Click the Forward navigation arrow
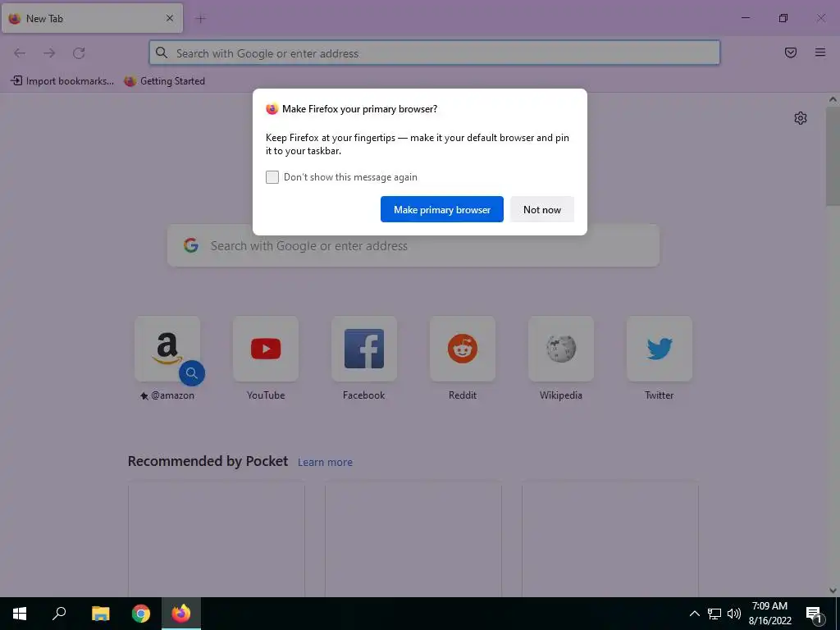840x630 pixels. coord(49,53)
